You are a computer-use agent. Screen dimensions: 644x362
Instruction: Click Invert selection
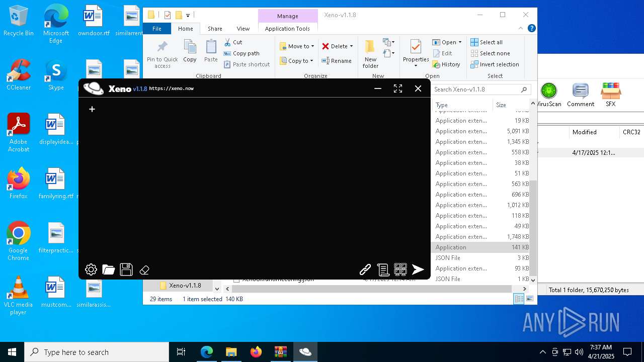click(x=495, y=64)
